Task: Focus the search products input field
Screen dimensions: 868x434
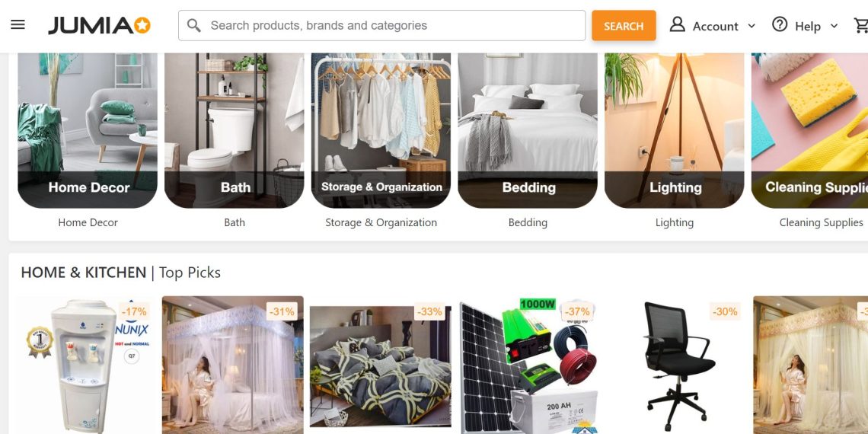Action: tap(381, 25)
